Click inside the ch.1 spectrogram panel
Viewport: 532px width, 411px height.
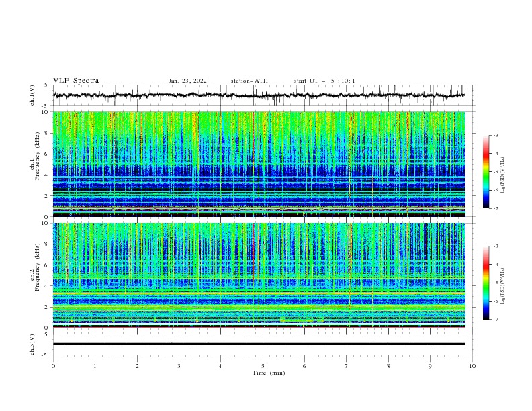(259, 164)
